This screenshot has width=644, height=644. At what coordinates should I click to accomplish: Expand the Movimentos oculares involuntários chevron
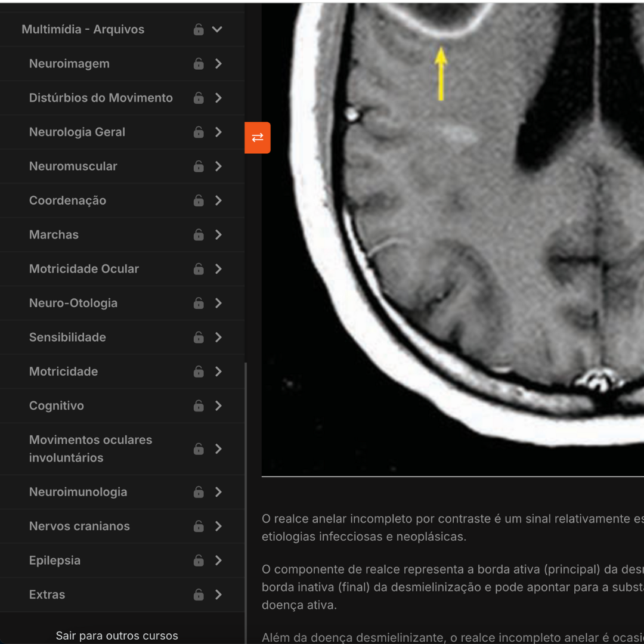coord(218,449)
